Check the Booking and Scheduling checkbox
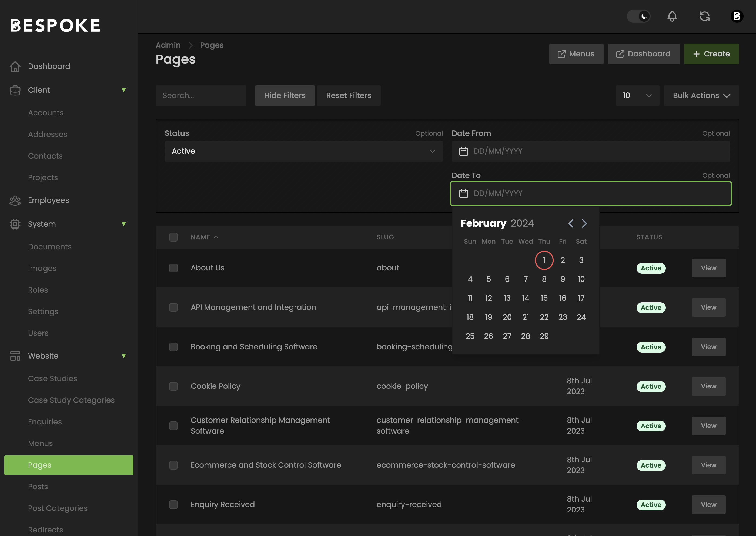Screen dimensions: 756x536 (x=173, y=347)
